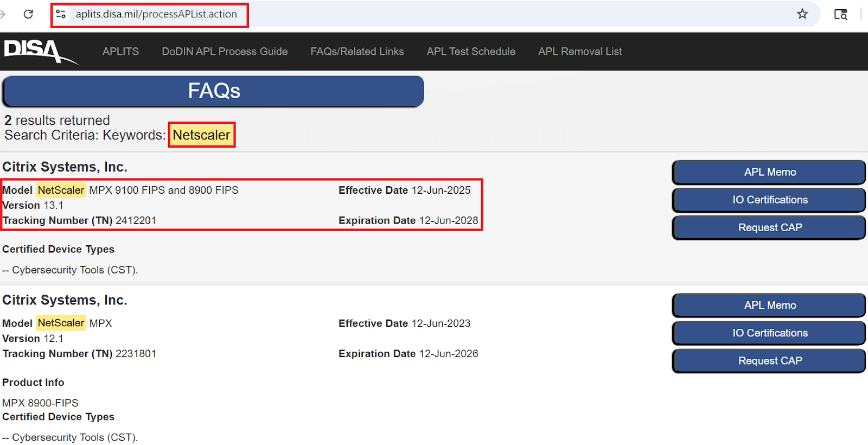Open DoDIN APL Process Guide
The width and height of the screenshot is (868, 445).
(x=225, y=52)
